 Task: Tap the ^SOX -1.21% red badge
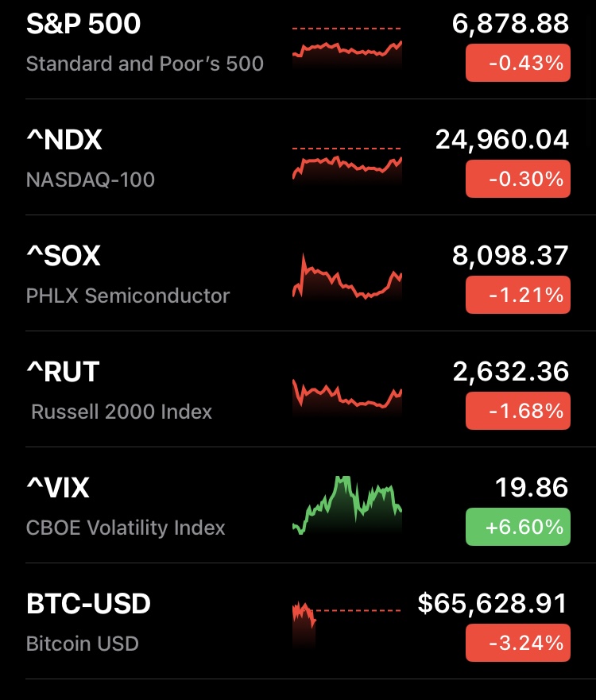click(517, 295)
